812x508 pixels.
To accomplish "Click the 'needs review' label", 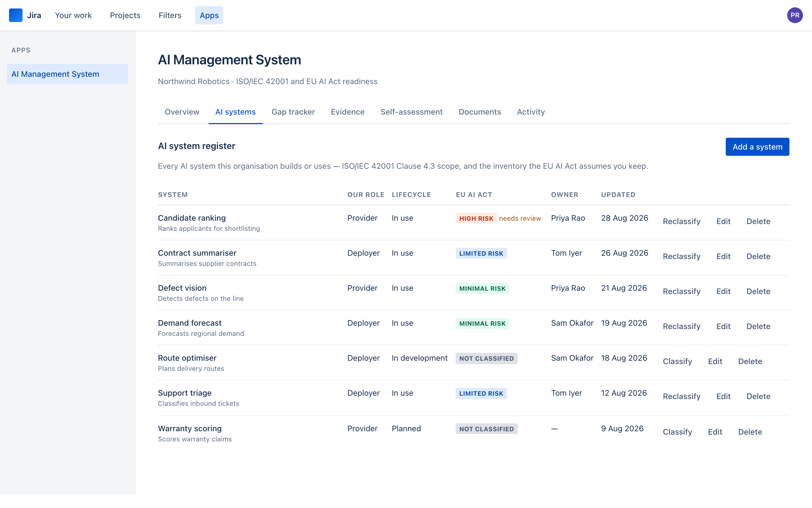I will [520, 218].
